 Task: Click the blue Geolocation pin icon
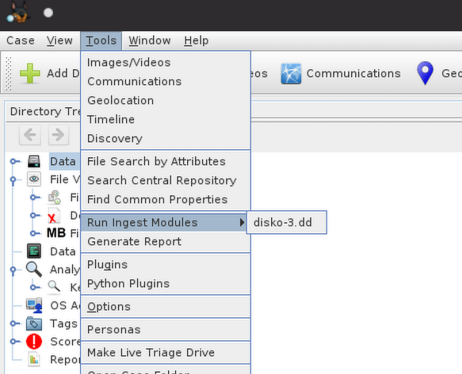click(425, 73)
